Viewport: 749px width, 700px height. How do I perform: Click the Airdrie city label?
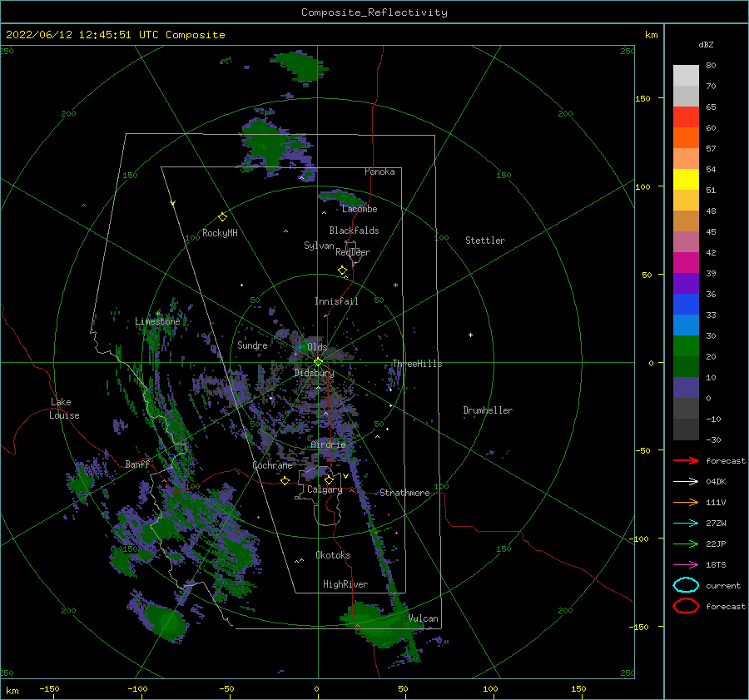coord(328,444)
